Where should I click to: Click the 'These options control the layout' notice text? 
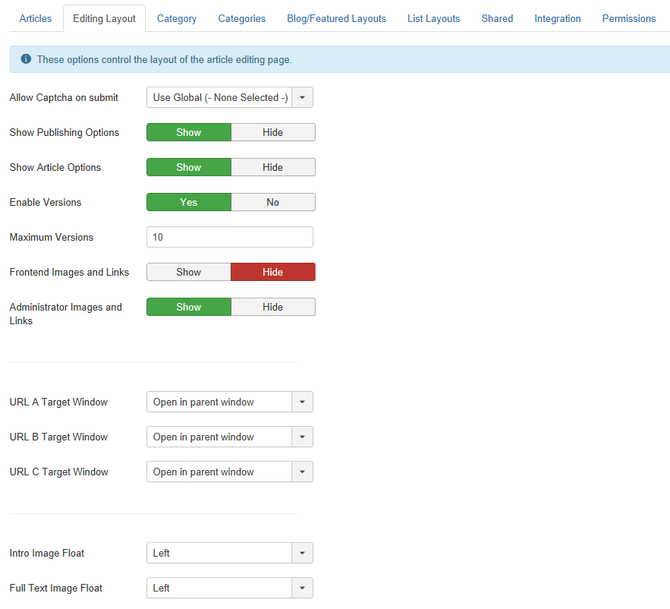point(165,59)
